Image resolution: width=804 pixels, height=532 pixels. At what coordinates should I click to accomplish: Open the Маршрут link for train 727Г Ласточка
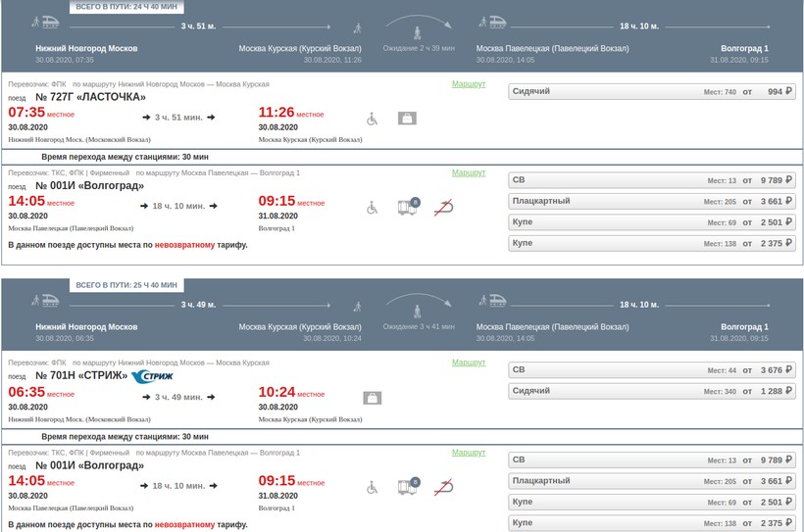468,84
